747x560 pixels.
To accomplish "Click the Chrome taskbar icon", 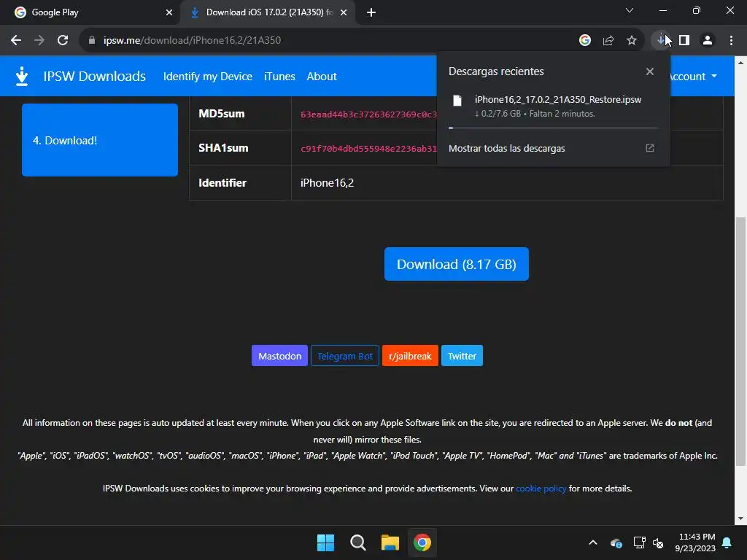I will tap(422, 542).
